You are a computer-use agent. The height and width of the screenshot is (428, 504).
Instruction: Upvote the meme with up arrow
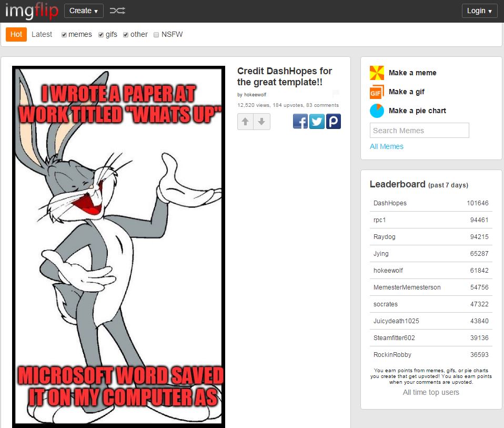pos(245,122)
